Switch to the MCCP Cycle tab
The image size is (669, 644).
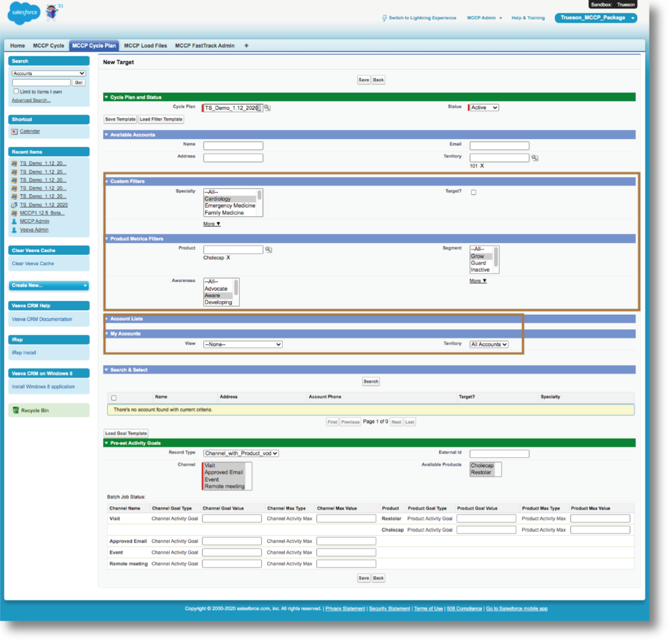48,46
